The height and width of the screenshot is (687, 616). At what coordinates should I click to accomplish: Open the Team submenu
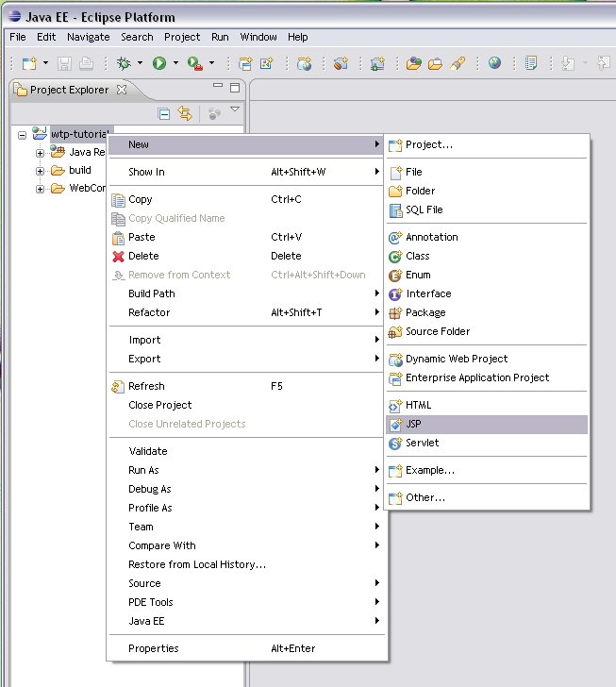(246, 527)
